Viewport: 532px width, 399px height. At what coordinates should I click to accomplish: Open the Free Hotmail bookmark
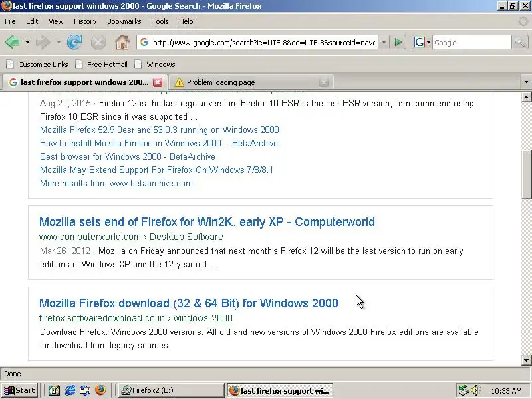click(x=102, y=65)
